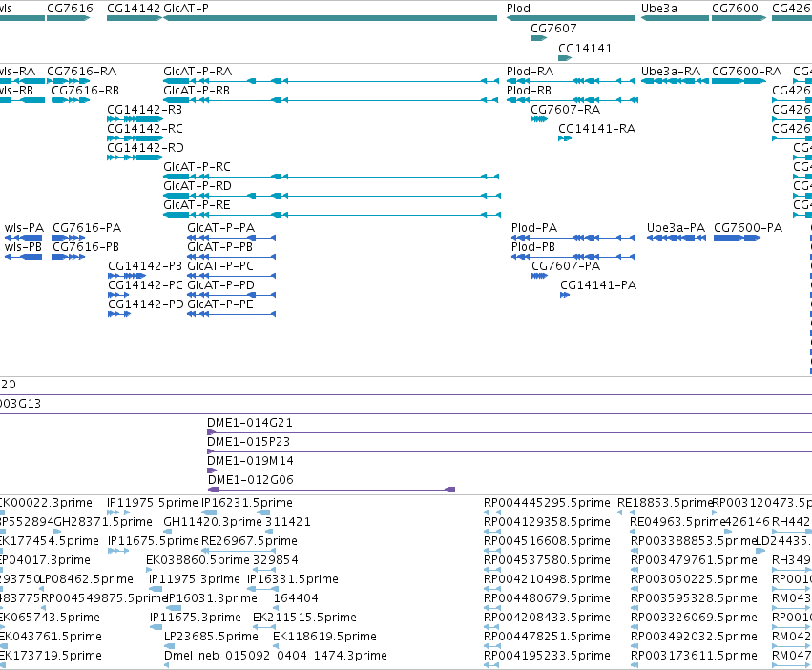Select the CG14142-PD protein label
This screenshot has width=812, height=670.
pos(146,304)
